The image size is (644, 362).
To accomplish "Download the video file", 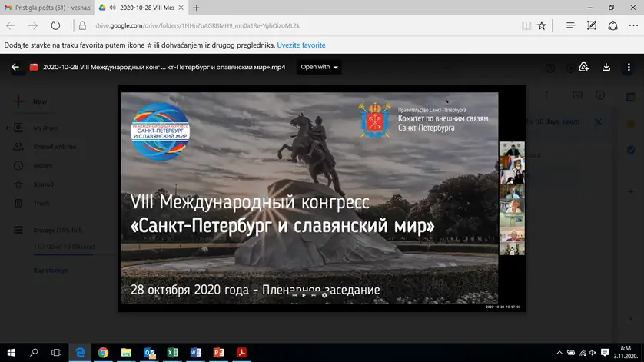I will pyautogui.click(x=606, y=67).
